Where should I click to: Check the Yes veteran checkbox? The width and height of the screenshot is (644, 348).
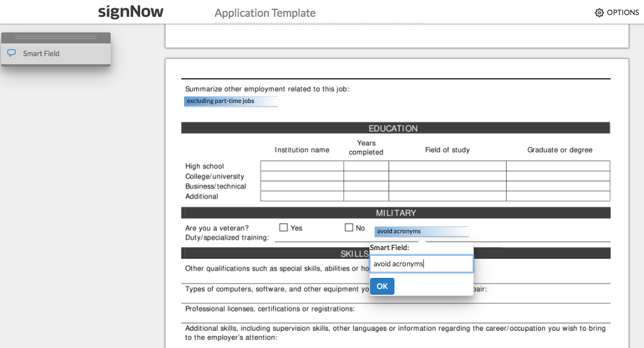(283, 228)
